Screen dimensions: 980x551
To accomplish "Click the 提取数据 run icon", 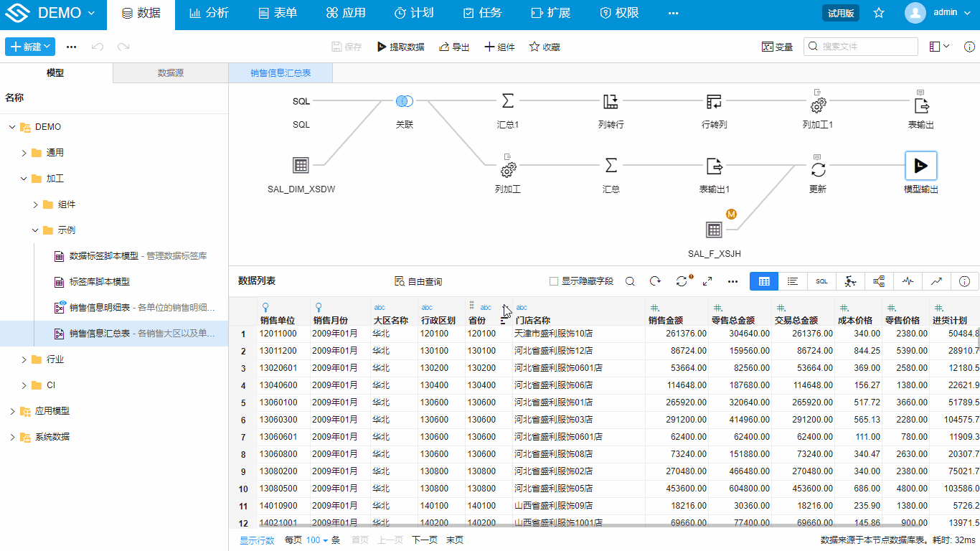I will pos(382,47).
